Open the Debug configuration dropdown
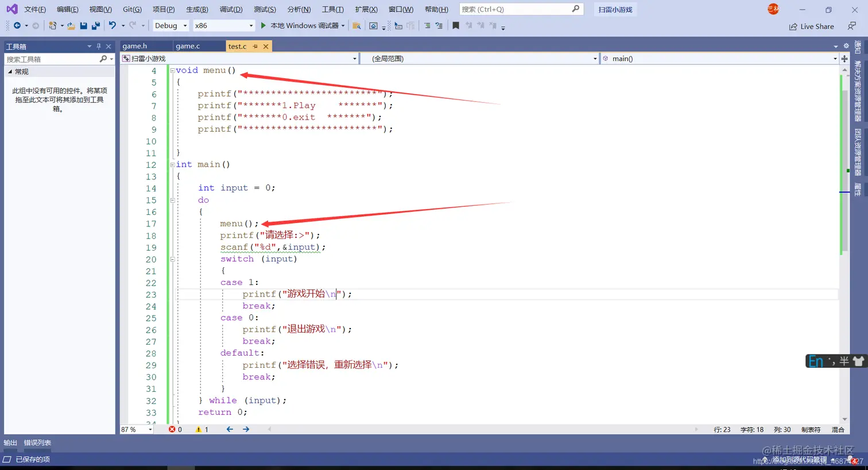Screen dimensions: 868x470 (170, 25)
